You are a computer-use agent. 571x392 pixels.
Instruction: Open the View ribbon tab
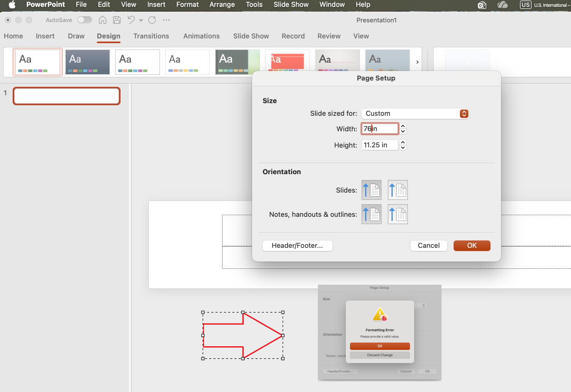click(361, 36)
